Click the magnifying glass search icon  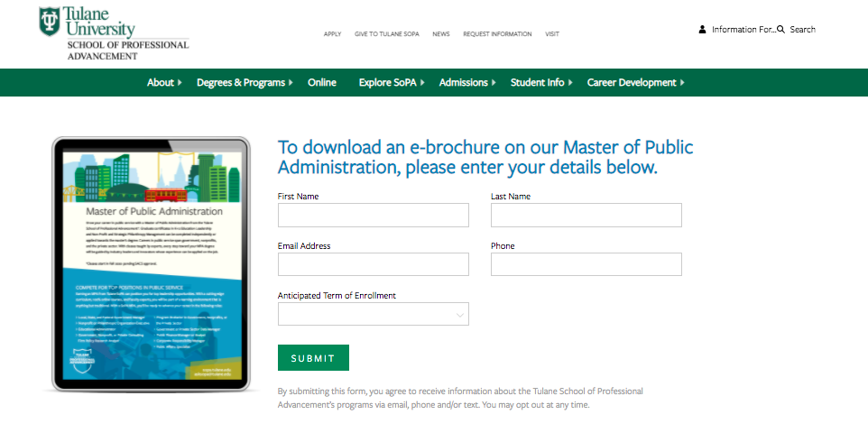point(781,30)
